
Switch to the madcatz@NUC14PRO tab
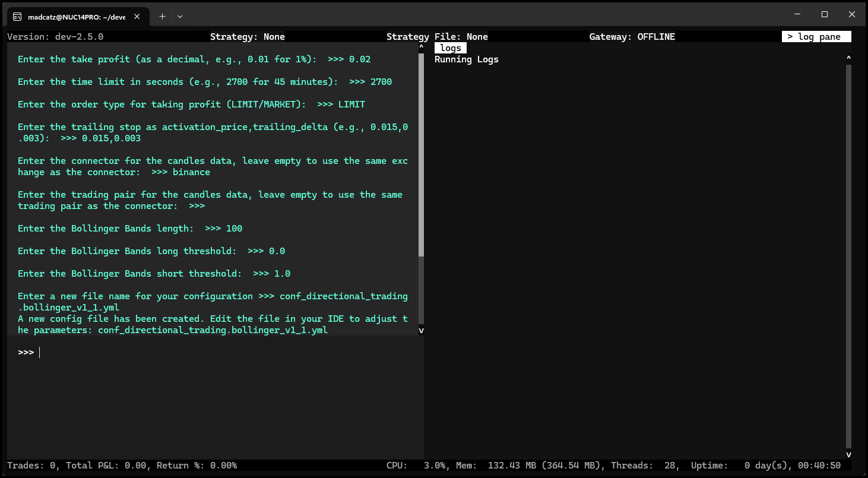76,17
